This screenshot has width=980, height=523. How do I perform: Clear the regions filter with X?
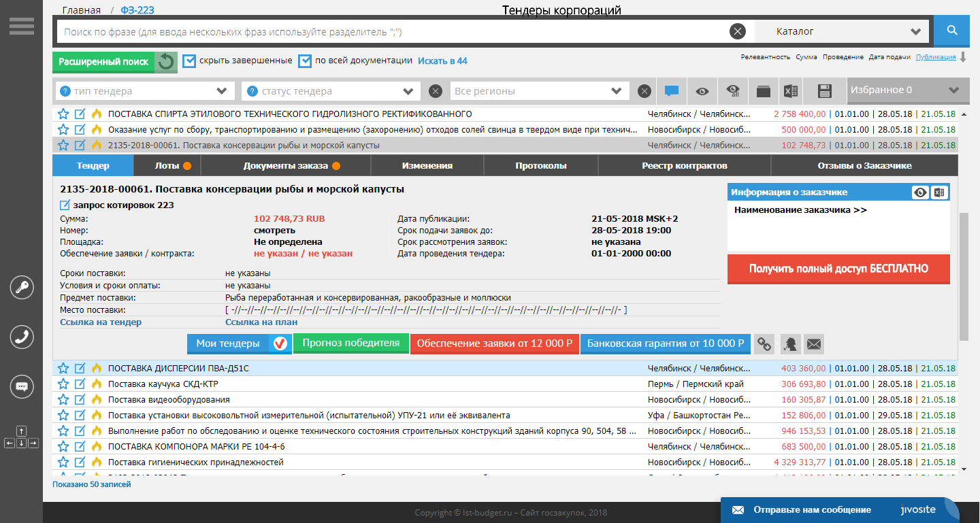644,91
